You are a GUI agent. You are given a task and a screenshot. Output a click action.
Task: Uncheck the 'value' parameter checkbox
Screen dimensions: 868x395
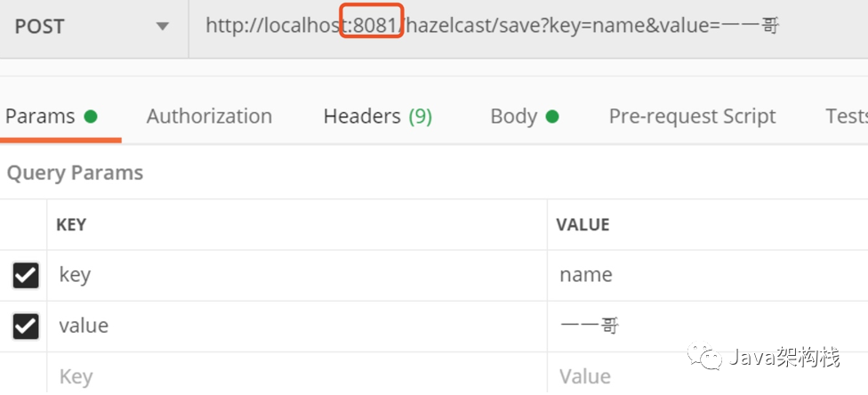click(26, 326)
